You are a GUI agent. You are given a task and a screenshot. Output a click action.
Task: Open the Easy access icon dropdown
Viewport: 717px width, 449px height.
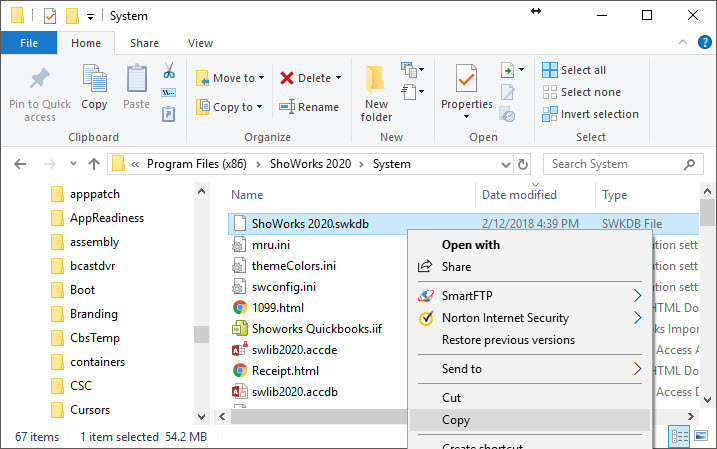point(412,91)
